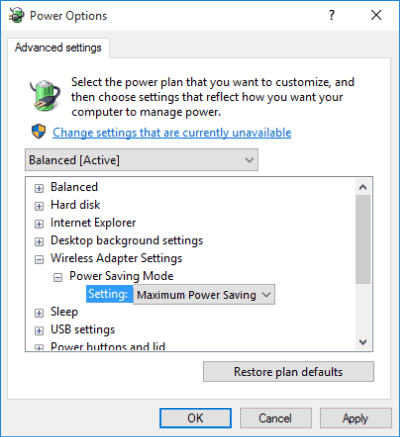
Task: Click the UAC shield icon
Action: (39, 132)
